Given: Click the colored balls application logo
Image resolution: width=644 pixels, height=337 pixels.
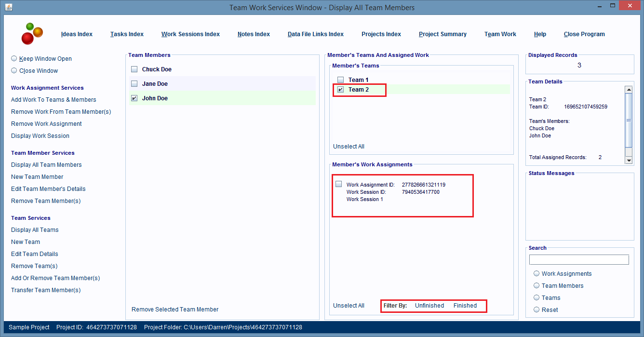Looking at the screenshot, I should [x=32, y=33].
